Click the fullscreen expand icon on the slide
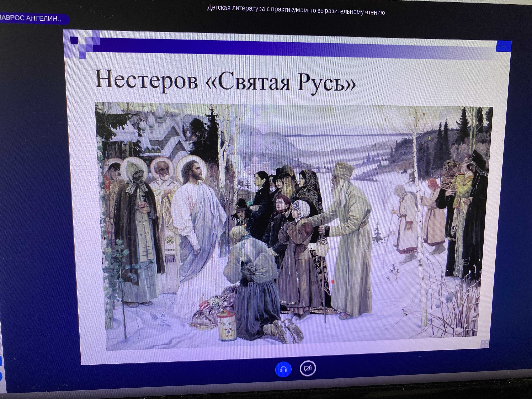Viewport: 532px width, 399px height. pos(485,344)
